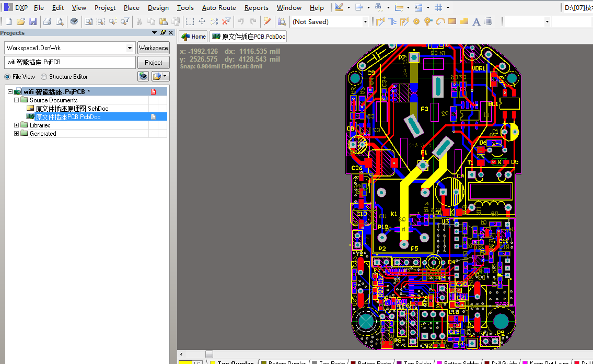Close the Projects panel
Screen dimensions: 593x364
pyautogui.click(x=171, y=32)
